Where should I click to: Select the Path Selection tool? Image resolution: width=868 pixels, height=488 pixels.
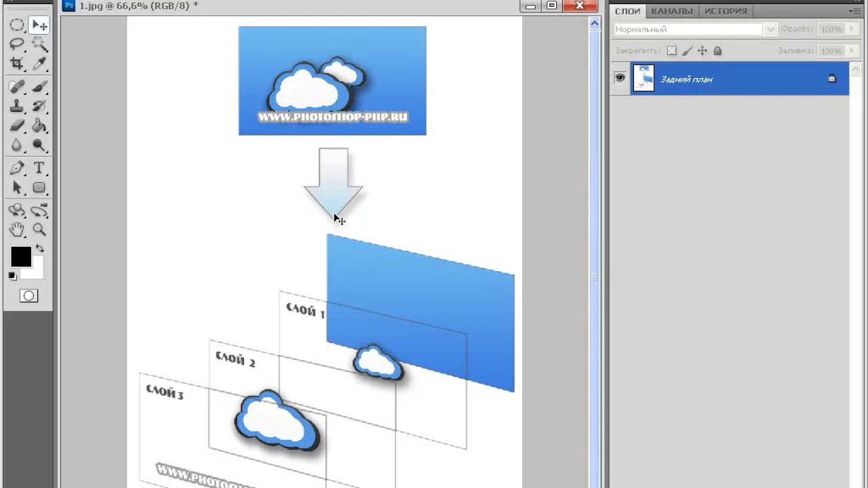point(17,188)
